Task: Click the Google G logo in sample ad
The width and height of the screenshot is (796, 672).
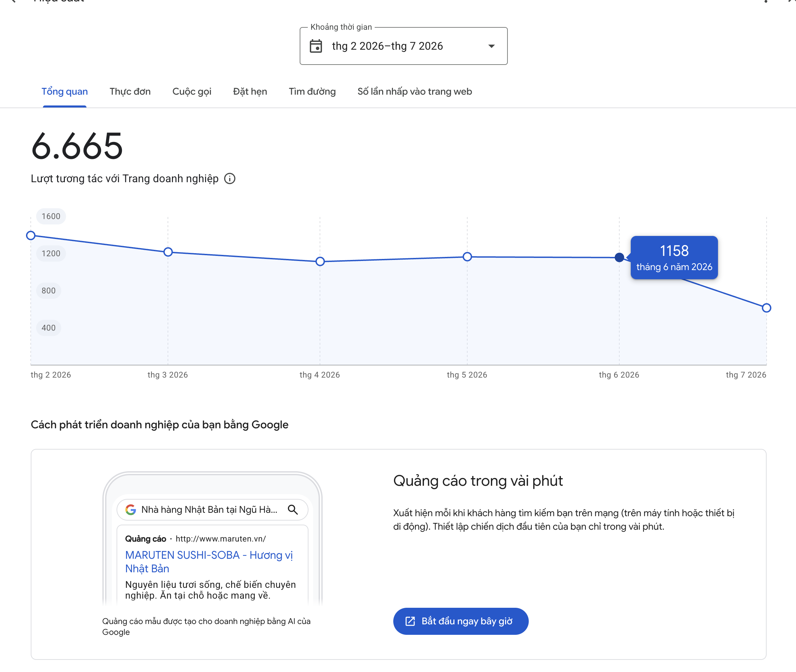Action: click(130, 510)
